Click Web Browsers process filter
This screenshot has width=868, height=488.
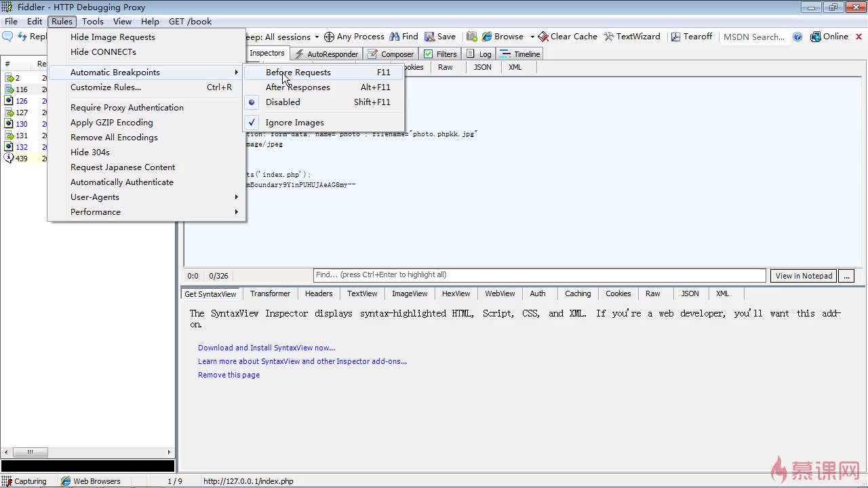90,481
